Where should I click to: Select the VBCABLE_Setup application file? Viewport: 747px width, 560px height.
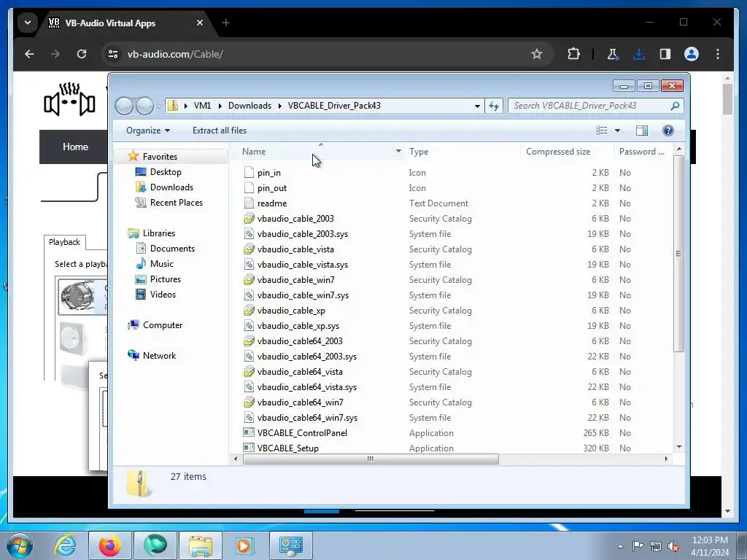pyautogui.click(x=287, y=448)
